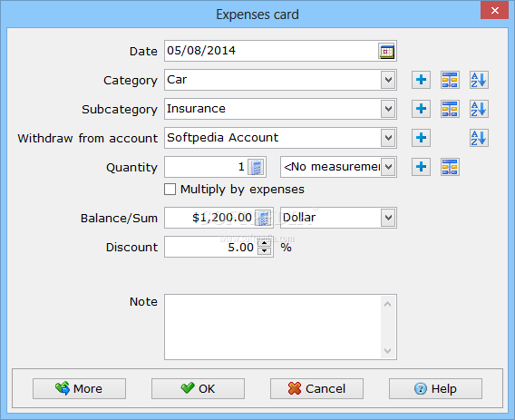Open Help for this dialog
The height and width of the screenshot is (420, 515).
pos(435,389)
